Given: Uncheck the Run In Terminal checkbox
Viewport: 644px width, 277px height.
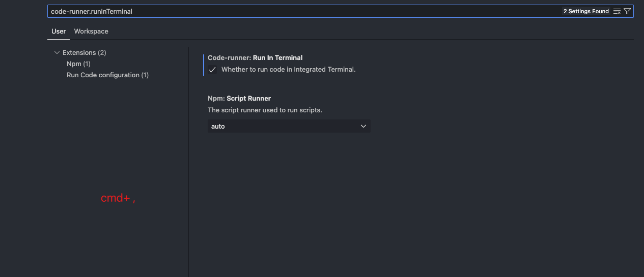Looking at the screenshot, I should point(212,70).
